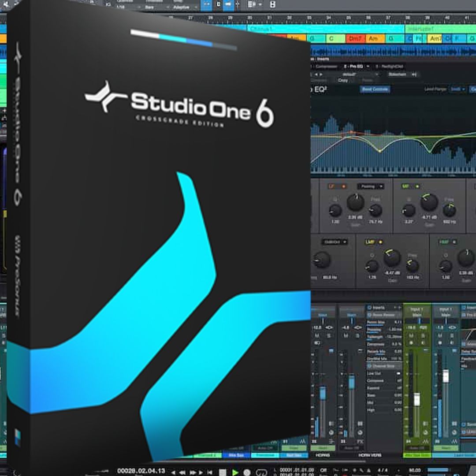Screen dimensions: 476x476
Task: Click the Band Controls button in Pro EQ
Action: pyautogui.click(x=375, y=89)
